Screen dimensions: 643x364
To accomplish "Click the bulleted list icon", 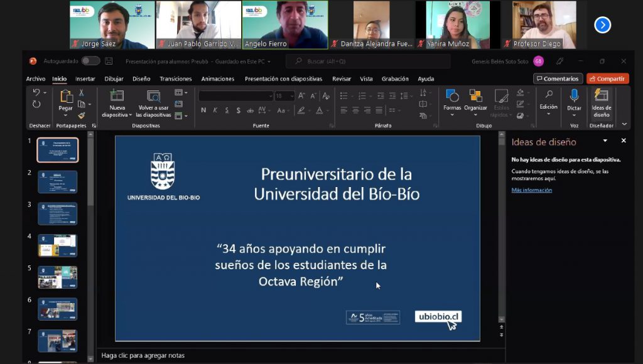I will pos(343,96).
